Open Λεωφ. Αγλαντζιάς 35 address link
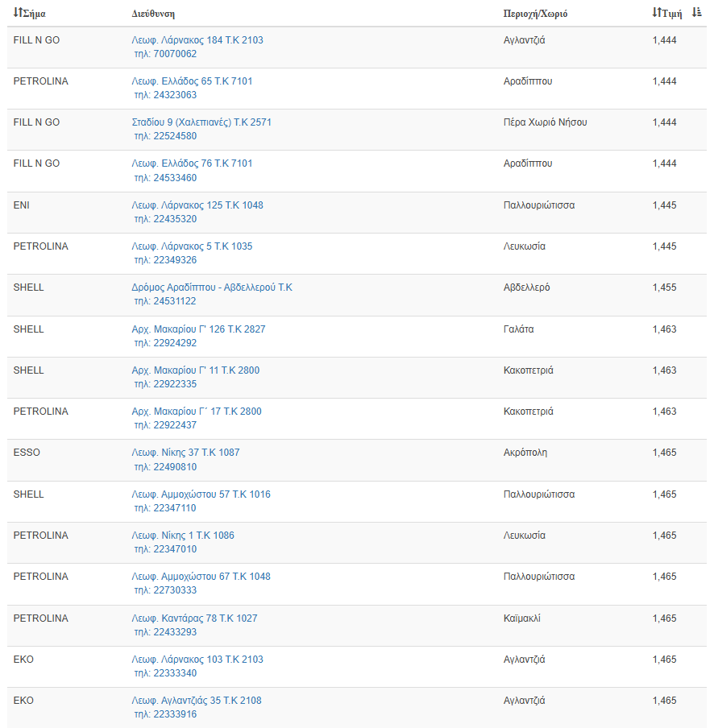Screen dimensions: 714x728 click(197, 701)
